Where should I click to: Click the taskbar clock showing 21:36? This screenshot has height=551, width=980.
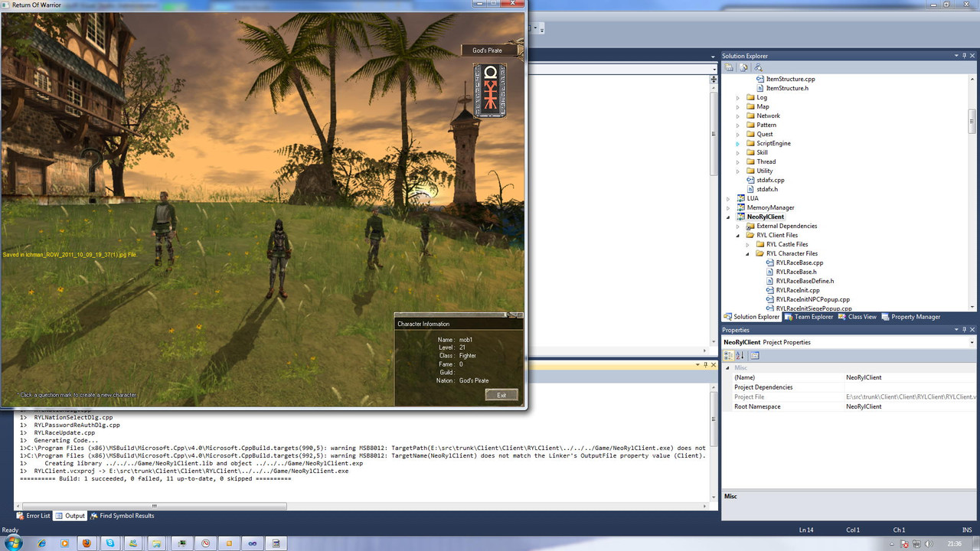(954, 543)
